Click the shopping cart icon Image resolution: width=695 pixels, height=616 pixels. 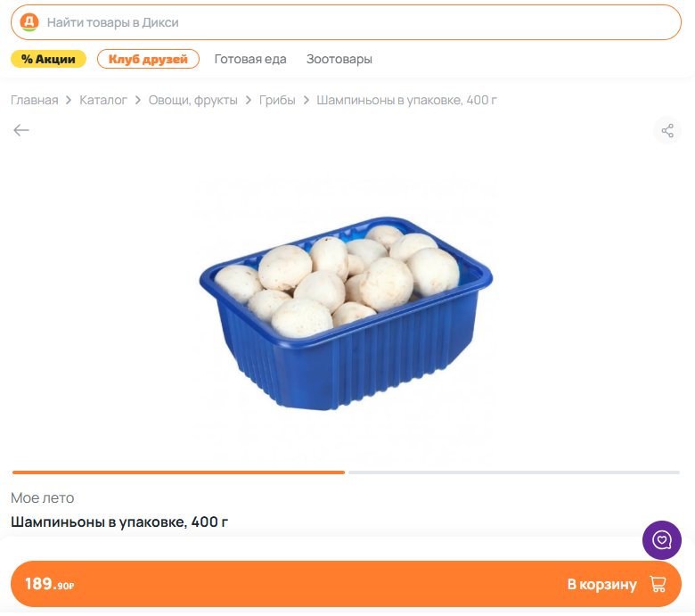tap(658, 584)
